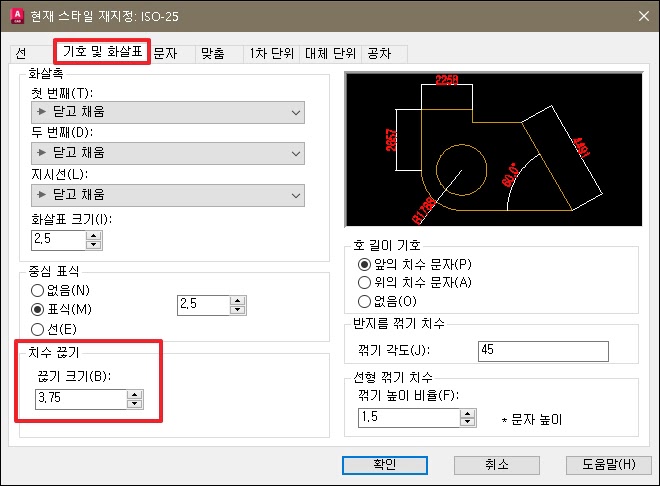Switch to the 대체 단위 tab
This screenshot has height=486, width=660.
click(x=330, y=54)
